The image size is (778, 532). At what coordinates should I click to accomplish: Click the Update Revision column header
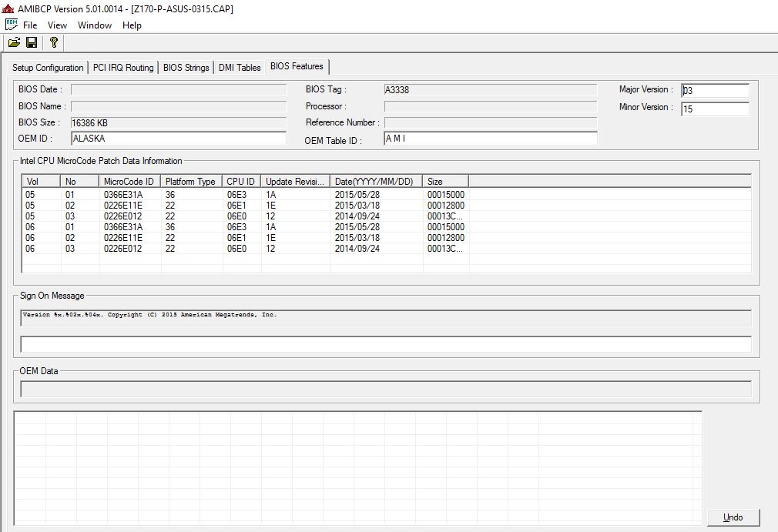tap(296, 182)
